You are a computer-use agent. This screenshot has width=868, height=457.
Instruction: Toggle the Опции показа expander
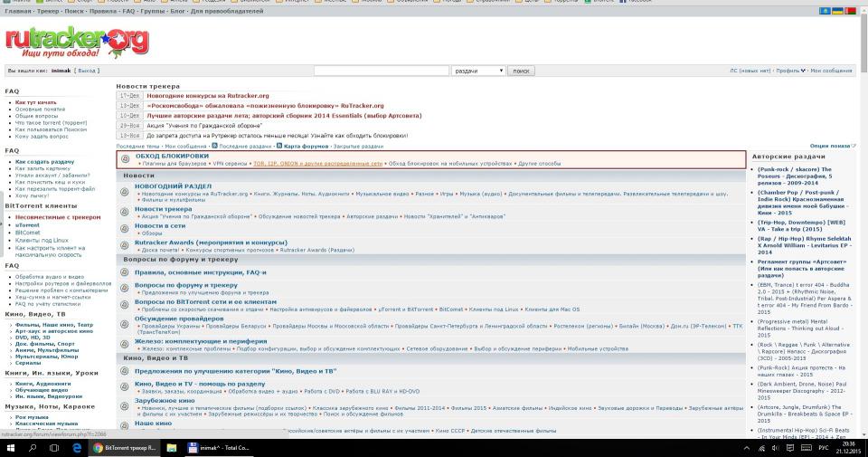[x=832, y=146]
